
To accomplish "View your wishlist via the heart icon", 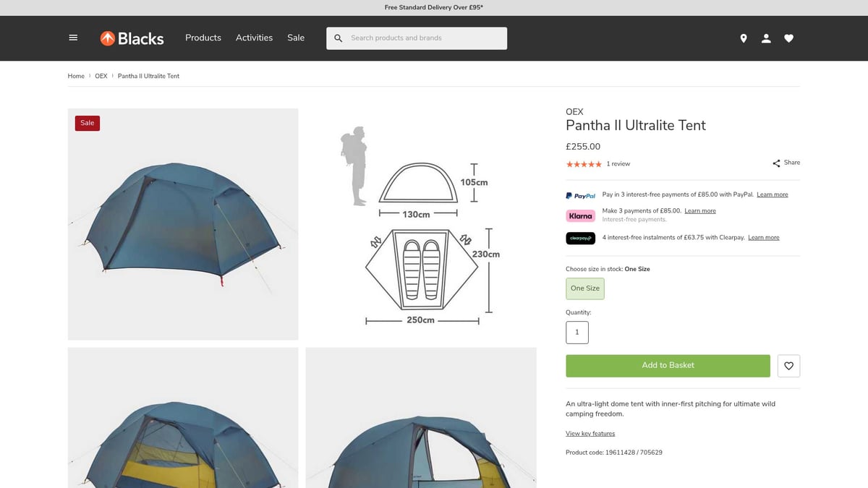I will 788,38.
